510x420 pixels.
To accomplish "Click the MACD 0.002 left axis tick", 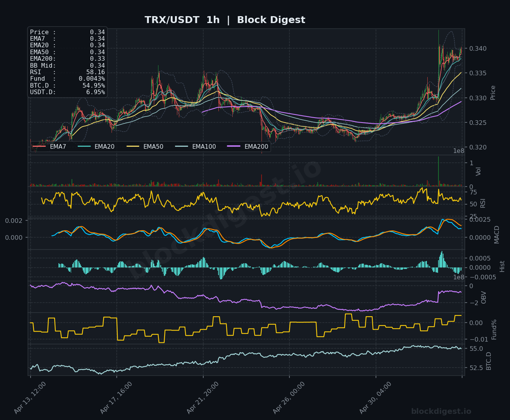I will [x=14, y=221].
